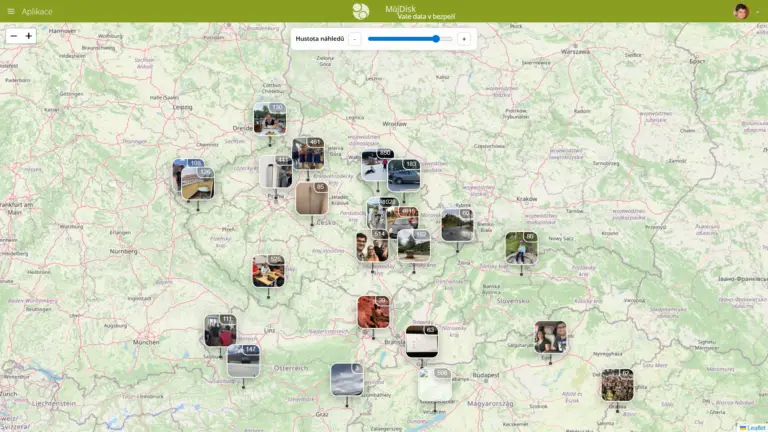Click the Slovensko country label

point(513,301)
